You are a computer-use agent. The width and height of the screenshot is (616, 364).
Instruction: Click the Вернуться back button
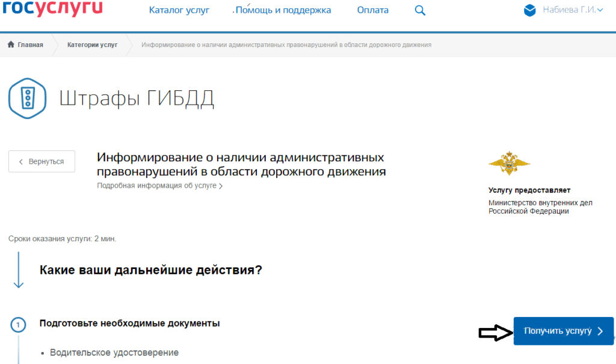[x=42, y=162]
